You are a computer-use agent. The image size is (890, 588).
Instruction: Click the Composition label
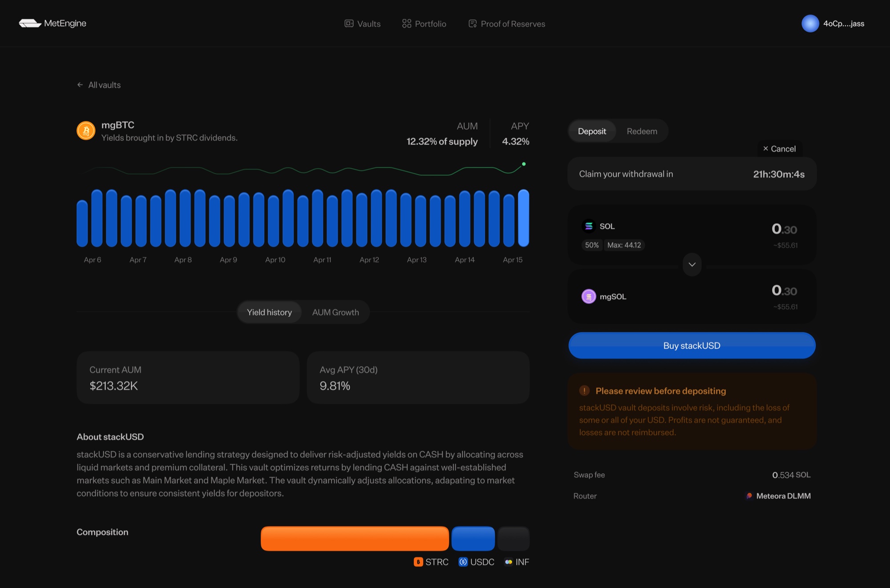102,532
